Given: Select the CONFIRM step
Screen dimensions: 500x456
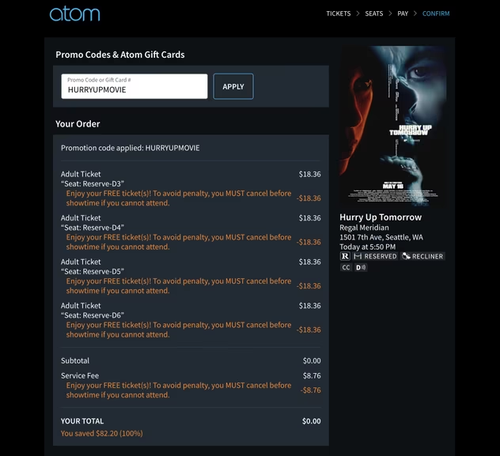Looking at the screenshot, I should click(436, 14).
